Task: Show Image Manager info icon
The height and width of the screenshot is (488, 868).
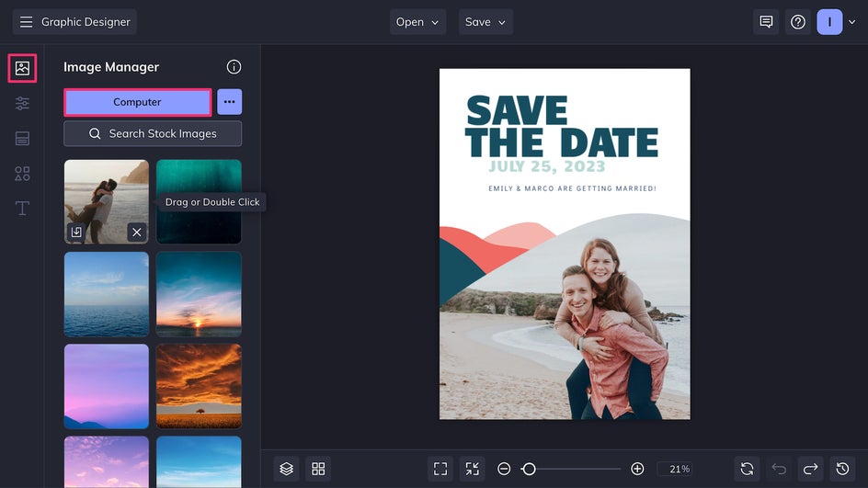Action: point(234,67)
